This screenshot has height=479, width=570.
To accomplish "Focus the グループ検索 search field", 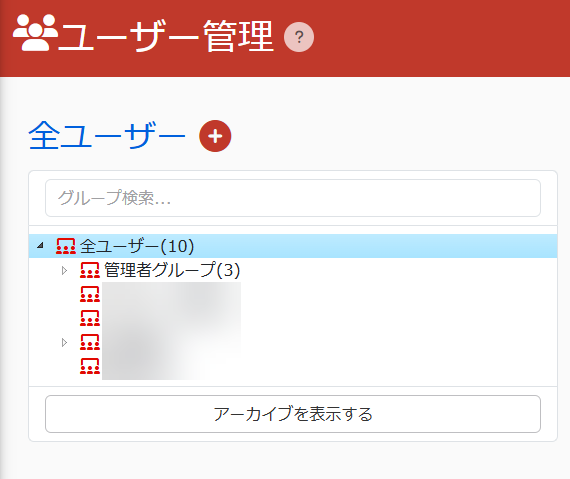I will click(x=293, y=198).
